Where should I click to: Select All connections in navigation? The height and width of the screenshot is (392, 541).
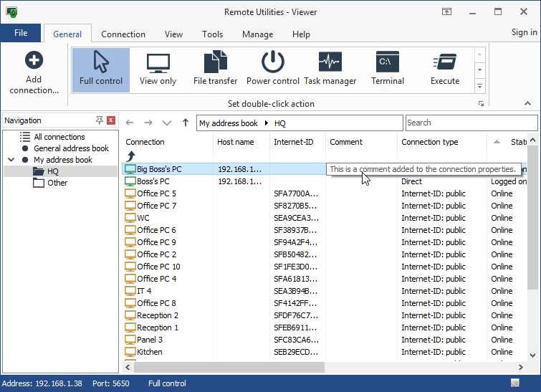click(x=59, y=137)
